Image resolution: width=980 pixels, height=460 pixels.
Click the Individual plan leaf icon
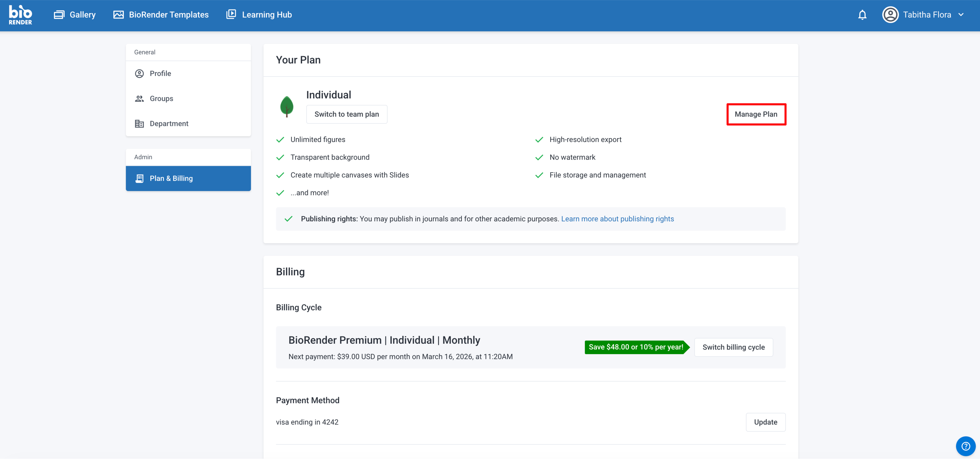coord(286,106)
